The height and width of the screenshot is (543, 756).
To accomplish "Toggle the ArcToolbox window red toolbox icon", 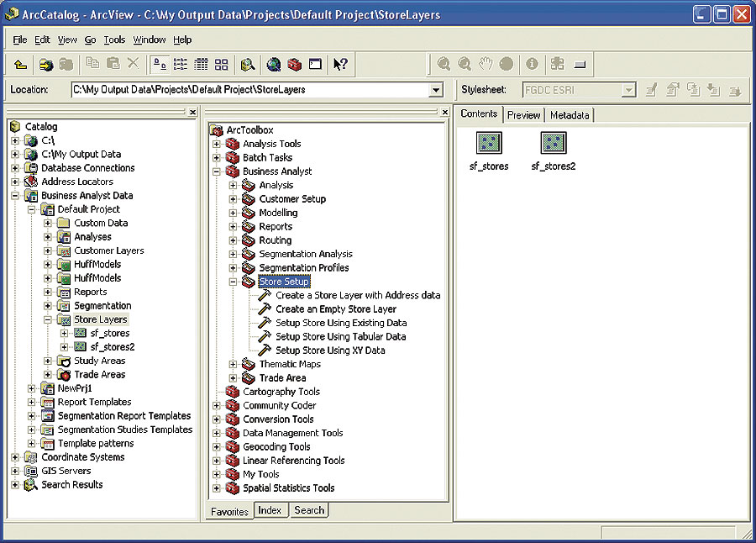I will point(294,64).
